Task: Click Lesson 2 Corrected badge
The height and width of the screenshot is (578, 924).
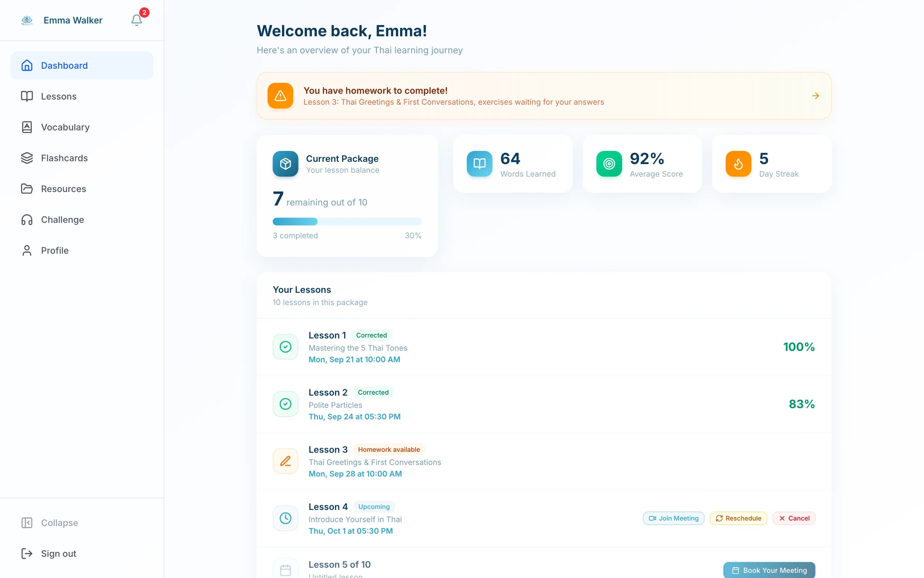Action: 373,392
